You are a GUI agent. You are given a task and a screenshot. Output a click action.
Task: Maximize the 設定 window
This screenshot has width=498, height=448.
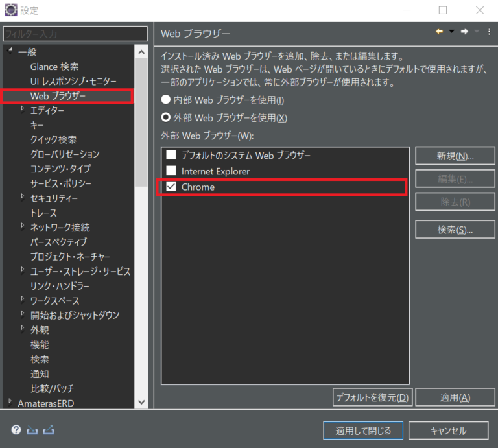click(443, 10)
